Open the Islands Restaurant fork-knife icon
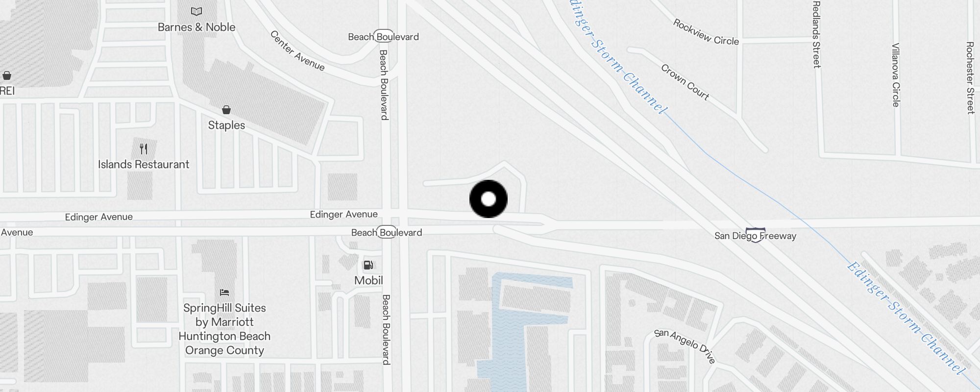The height and width of the screenshot is (392, 980). [144, 148]
